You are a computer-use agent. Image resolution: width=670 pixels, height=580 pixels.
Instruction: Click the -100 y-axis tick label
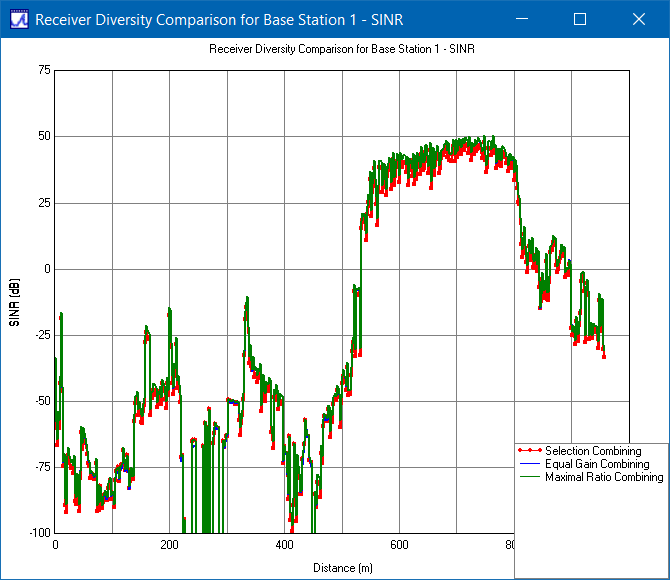(40, 533)
